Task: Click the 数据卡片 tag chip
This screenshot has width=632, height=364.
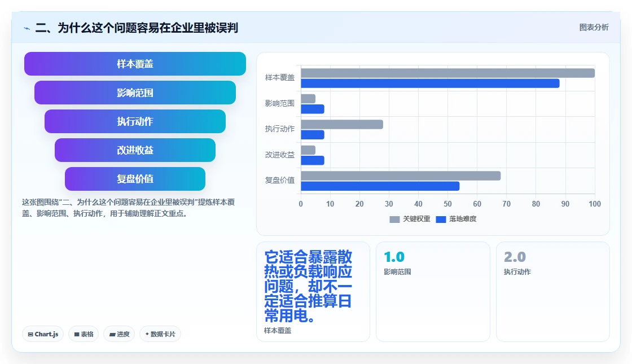Action: [x=160, y=334]
